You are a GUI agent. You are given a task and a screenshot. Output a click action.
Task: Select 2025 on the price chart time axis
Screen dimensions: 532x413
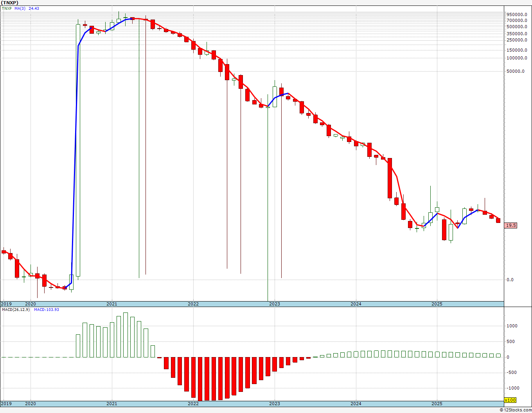coord(437,304)
